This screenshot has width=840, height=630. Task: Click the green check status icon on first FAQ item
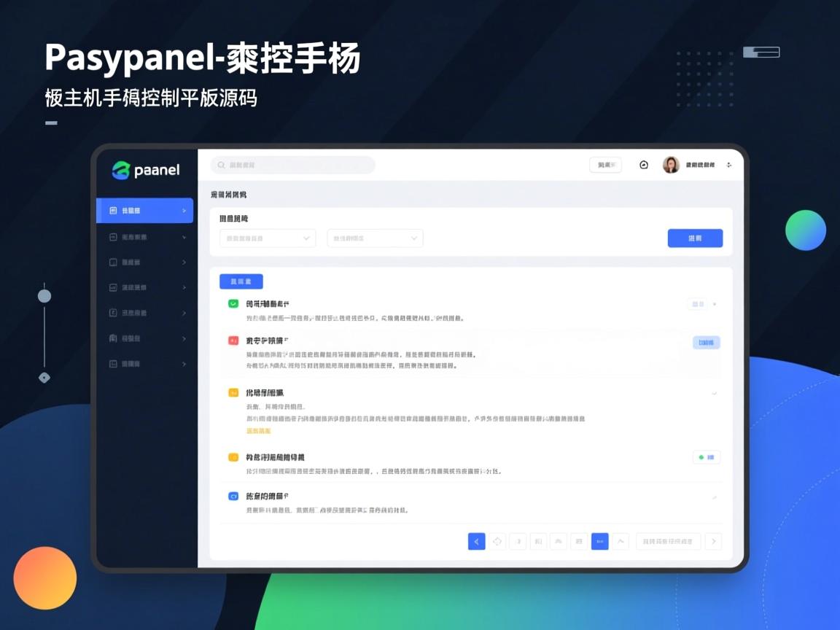[x=233, y=303]
